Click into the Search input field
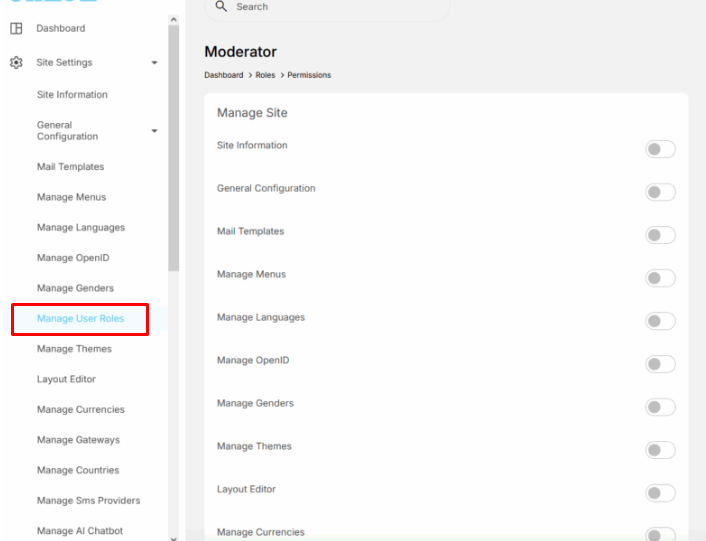 pyautogui.click(x=330, y=7)
